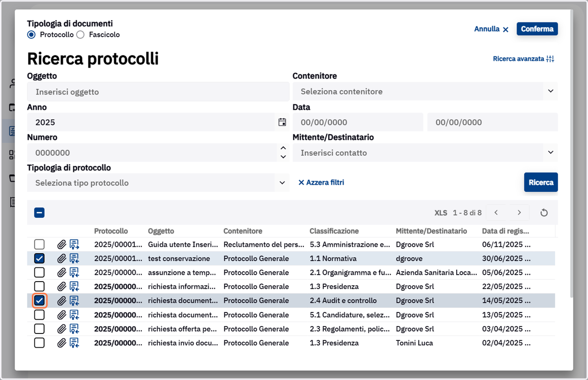The height and width of the screenshot is (380, 588).
Task: Select the Fascicolo radio button
Action: click(81, 35)
